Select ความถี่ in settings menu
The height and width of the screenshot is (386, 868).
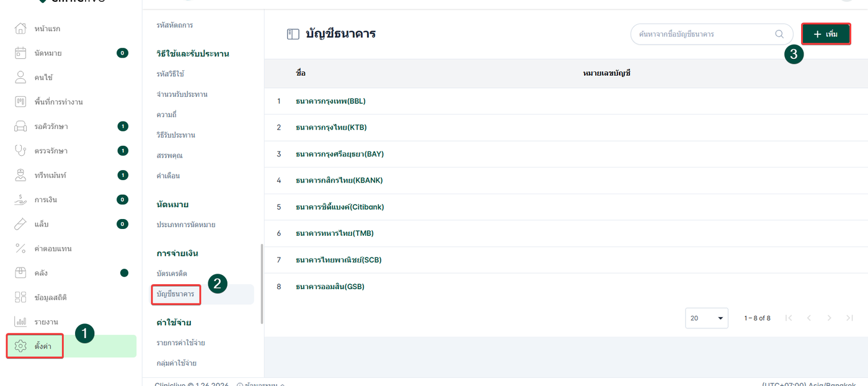point(166,115)
